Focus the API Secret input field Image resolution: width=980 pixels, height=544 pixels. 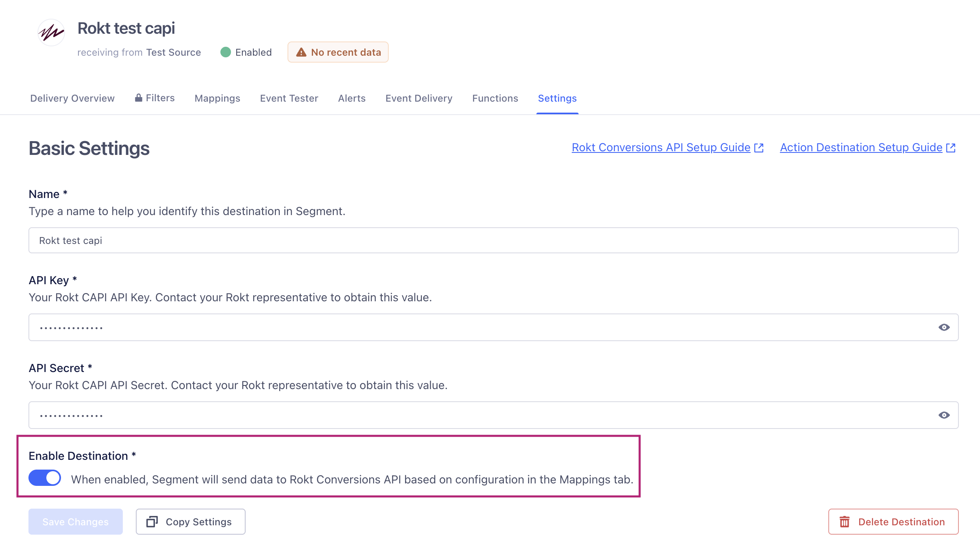480,415
